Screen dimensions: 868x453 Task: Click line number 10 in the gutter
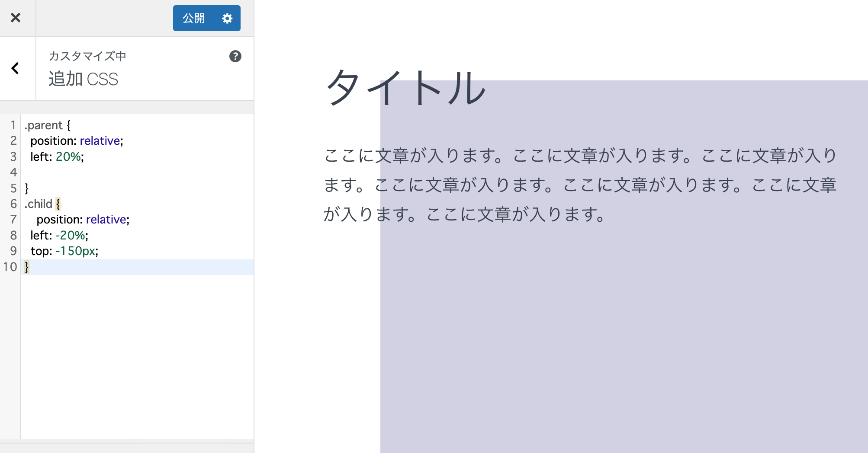click(x=10, y=267)
